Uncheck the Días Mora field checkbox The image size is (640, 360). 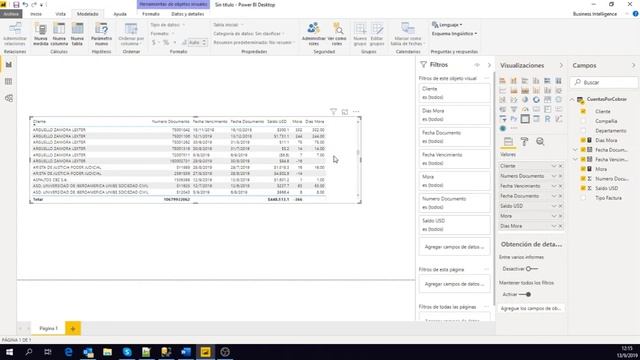[x=583, y=140]
